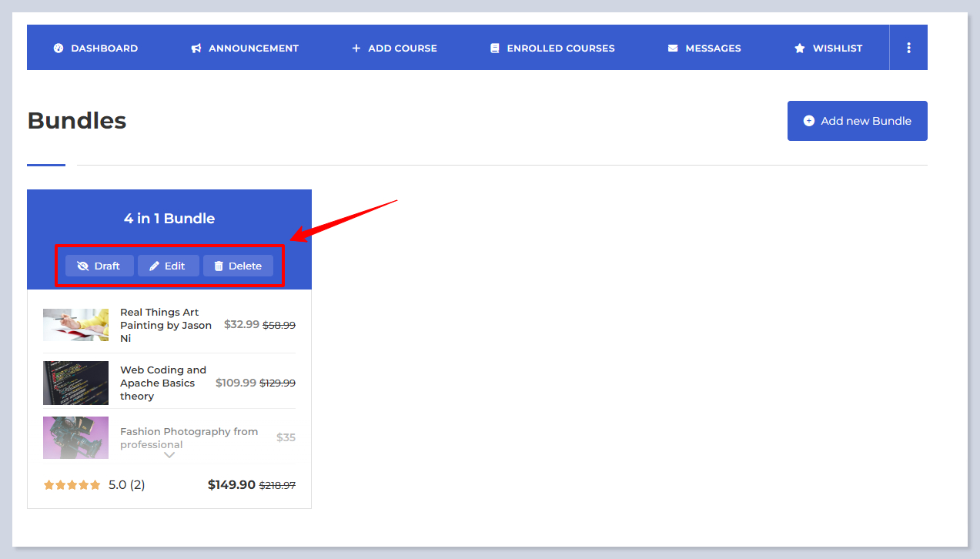Open the three-dot more menu
This screenshot has width=980, height=559.
click(908, 48)
